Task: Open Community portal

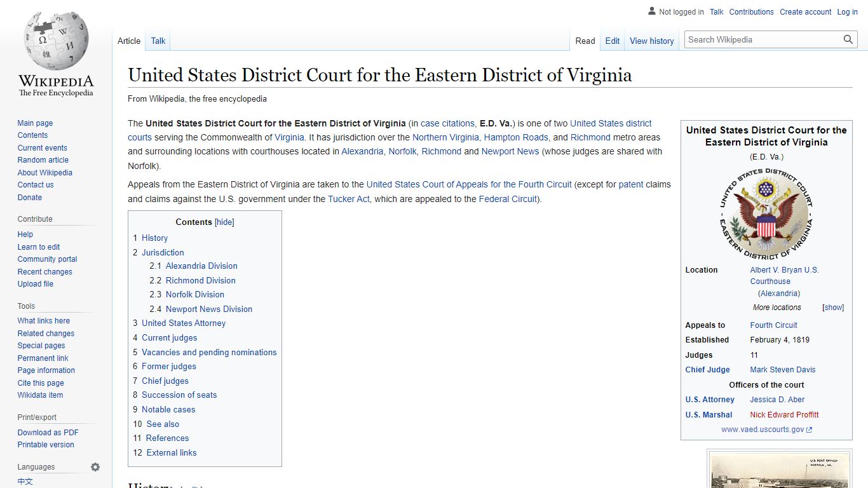Action: 48,259
